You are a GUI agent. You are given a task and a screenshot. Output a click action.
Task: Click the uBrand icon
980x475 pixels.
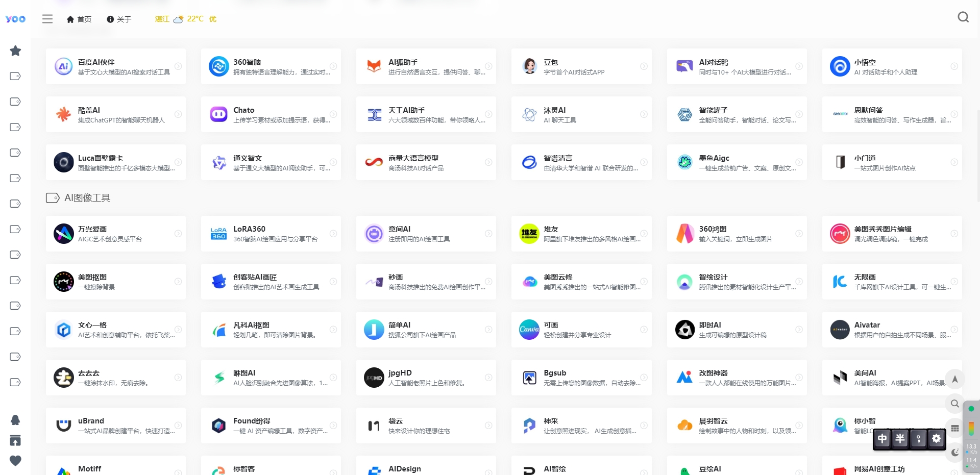(x=64, y=426)
